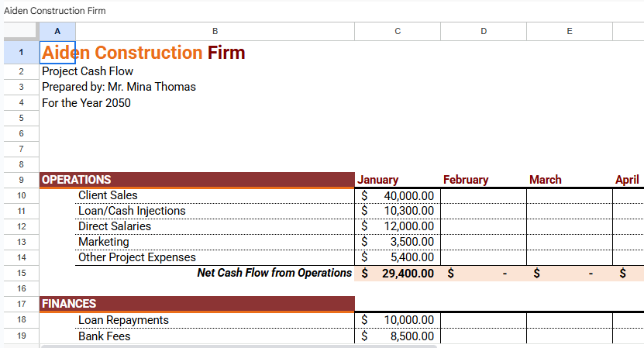Screen dimensions: 644x348
Task: Click the February column heading cell
Action: point(484,180)
